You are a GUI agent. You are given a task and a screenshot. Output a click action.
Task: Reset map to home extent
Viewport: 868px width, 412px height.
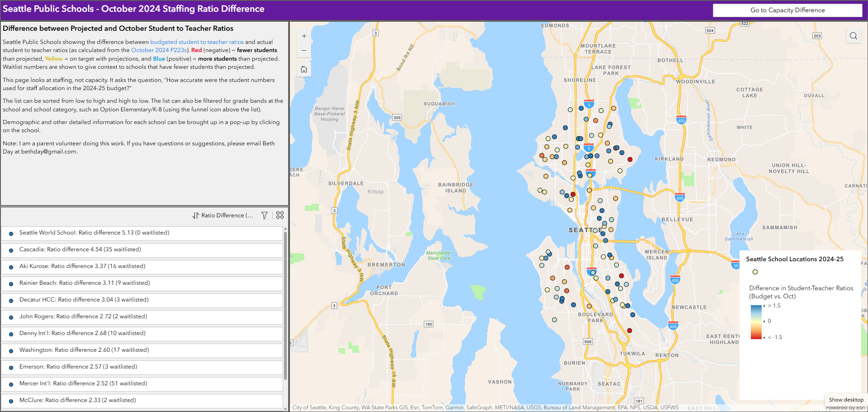click(304, 69)
